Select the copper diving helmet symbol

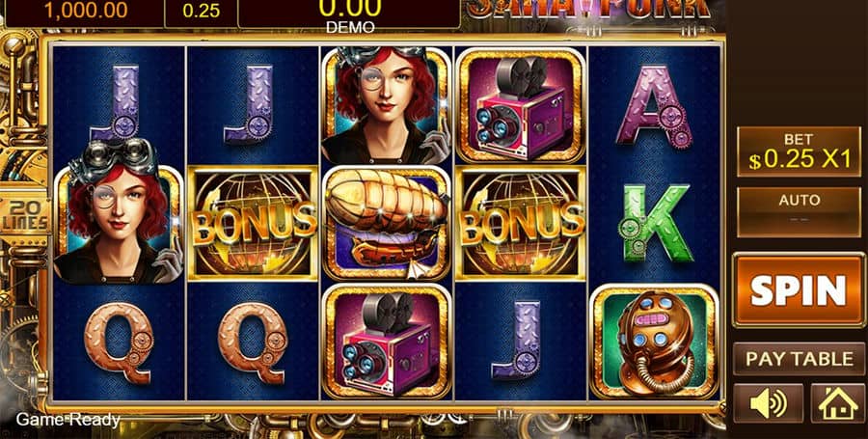click(x=654, y=342)
